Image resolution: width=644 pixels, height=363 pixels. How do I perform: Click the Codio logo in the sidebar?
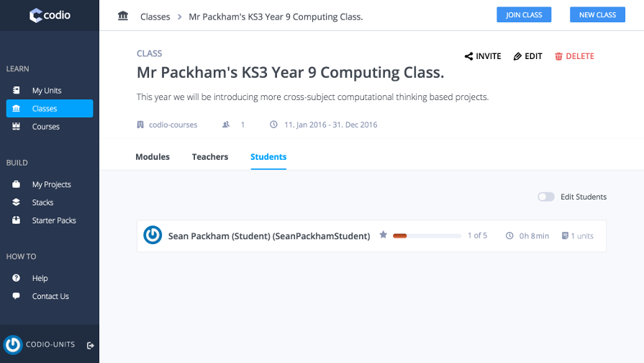coord(50,15)
